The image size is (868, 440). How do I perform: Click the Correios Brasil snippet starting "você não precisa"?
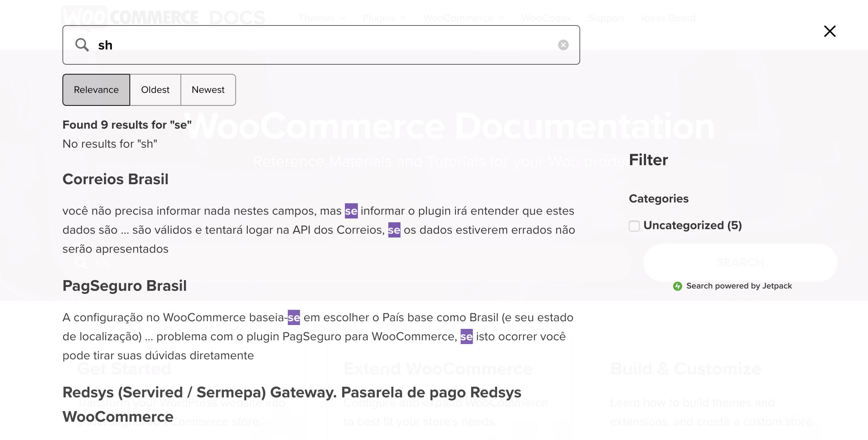[x=319, y=230]
